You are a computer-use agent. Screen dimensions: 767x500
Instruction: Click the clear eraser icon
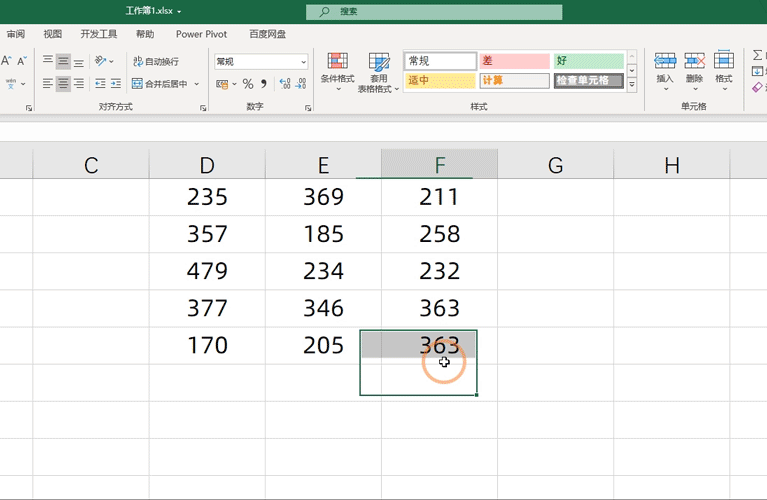point(758,88)
